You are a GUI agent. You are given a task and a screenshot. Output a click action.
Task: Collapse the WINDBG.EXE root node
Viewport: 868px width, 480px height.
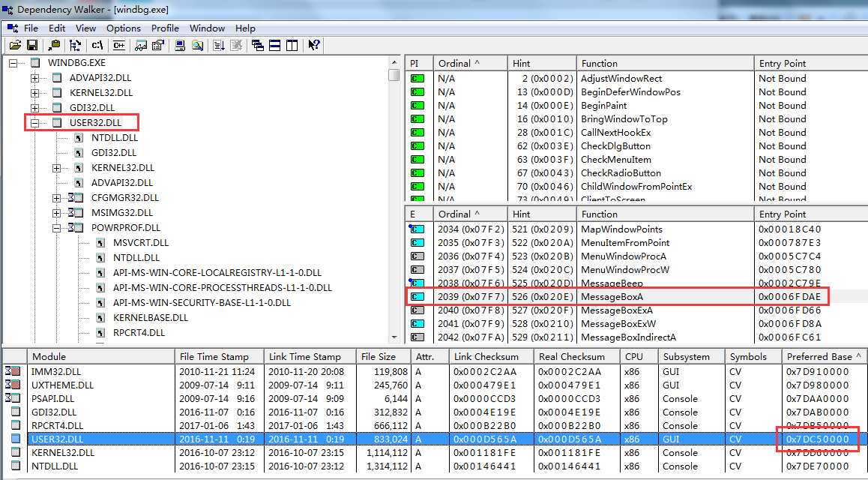click(x=13, y=63)
